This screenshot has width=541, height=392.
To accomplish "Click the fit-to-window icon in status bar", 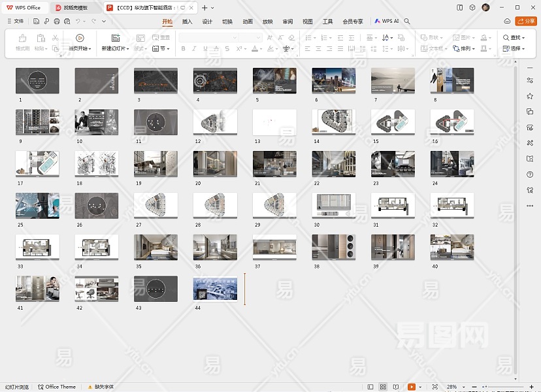I will pyautogui.click(x=435, y=387).
